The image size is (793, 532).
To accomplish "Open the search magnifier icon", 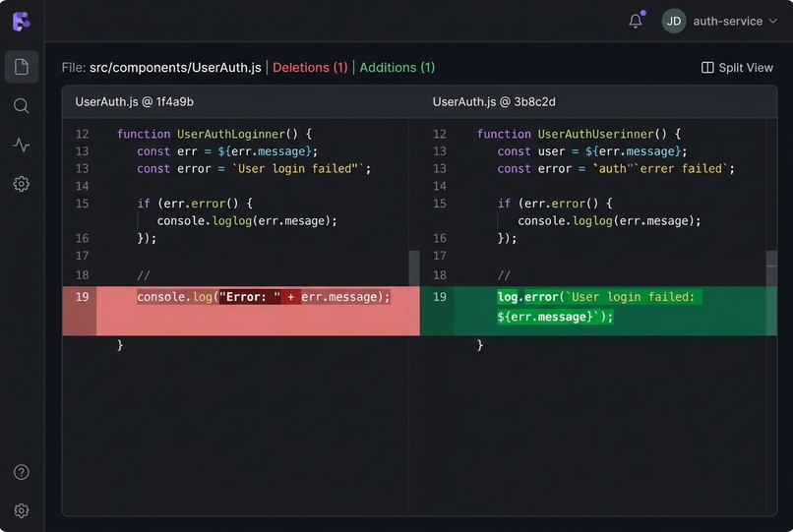I will tap(22, 106).
